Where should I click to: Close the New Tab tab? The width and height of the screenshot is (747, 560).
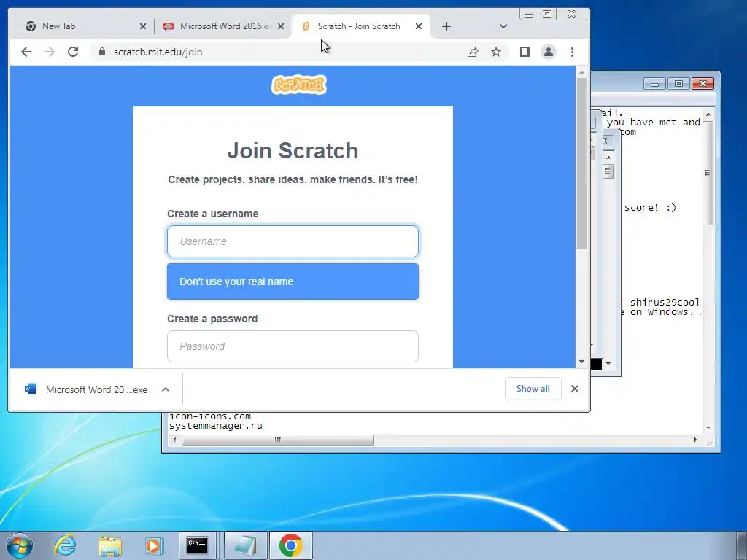pyautogui.click(x=142, y=26)
